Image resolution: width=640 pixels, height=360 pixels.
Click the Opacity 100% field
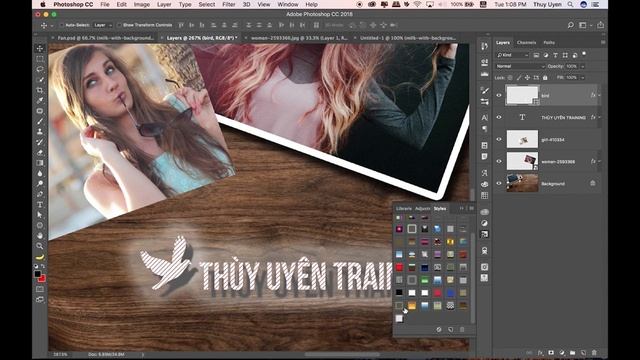(571, 66)
